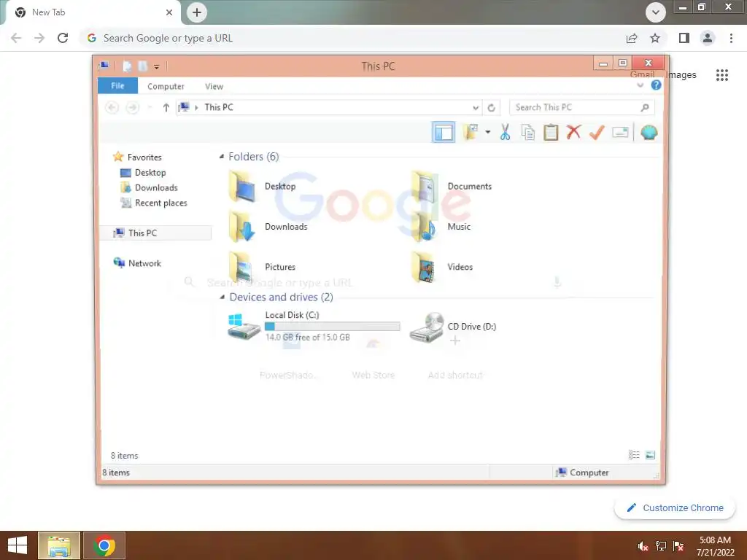Image resolution: width=747 pixels, height=560 pixels.
Task: Click the Local Disk (C:) usage bar
Action: pos(332,326)
